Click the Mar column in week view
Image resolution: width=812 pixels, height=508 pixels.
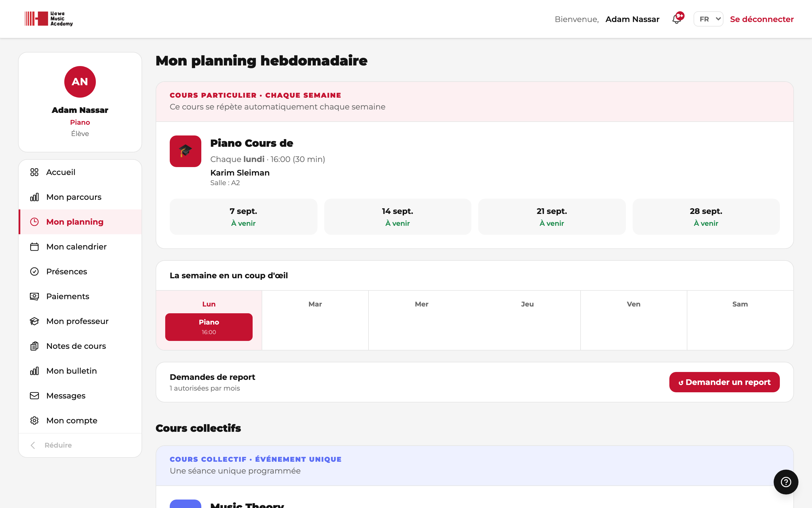[315, 320]
